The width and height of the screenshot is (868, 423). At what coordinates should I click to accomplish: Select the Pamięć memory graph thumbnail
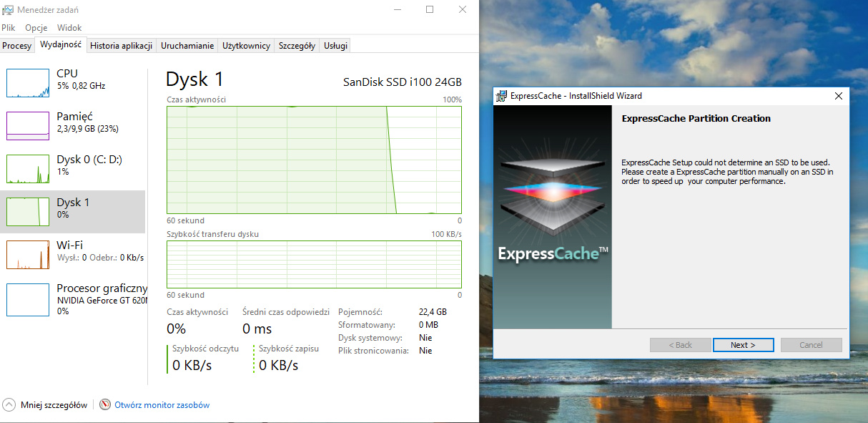click(x=28, y=125)
